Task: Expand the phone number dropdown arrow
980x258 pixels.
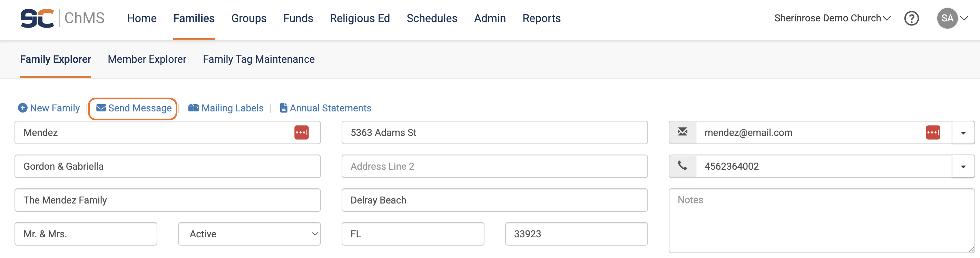Action: pos(963,166)
